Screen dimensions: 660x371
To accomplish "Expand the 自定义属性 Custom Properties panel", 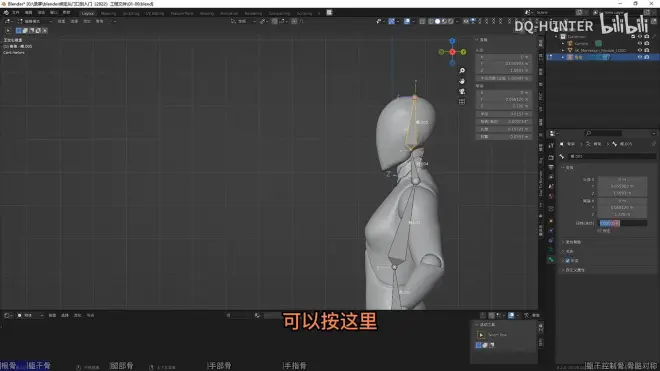I will tap(564, 270).
